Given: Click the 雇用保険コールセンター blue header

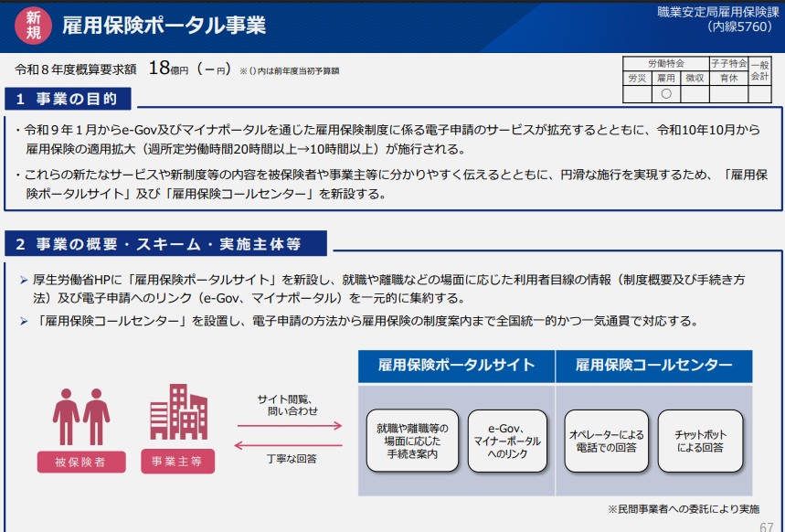Looking at the screenshot, I should (653, 366).
